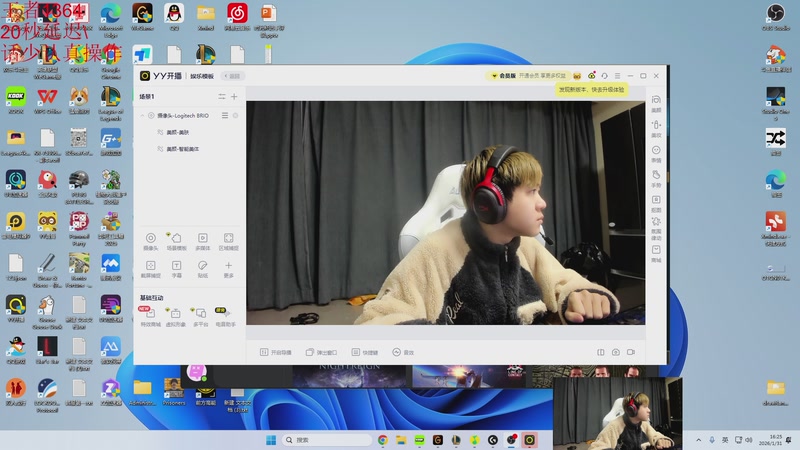
Task: Click the volume icon in system tray
Action: point(749,440)
